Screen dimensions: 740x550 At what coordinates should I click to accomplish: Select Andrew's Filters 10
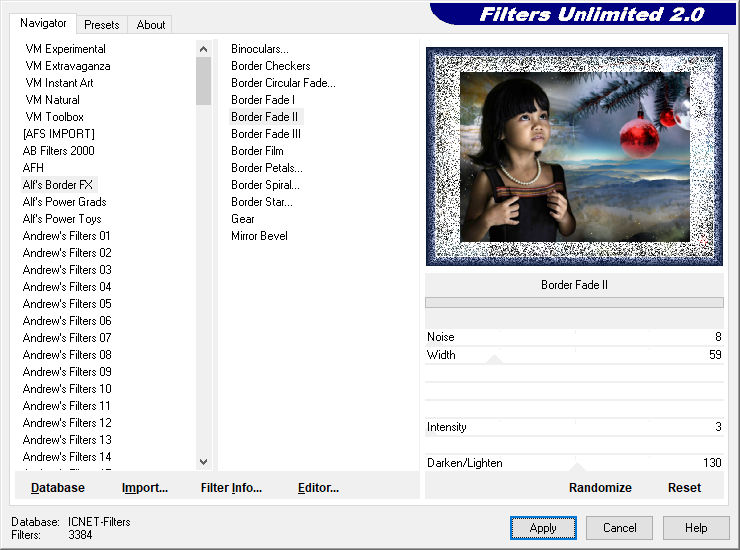67,389
